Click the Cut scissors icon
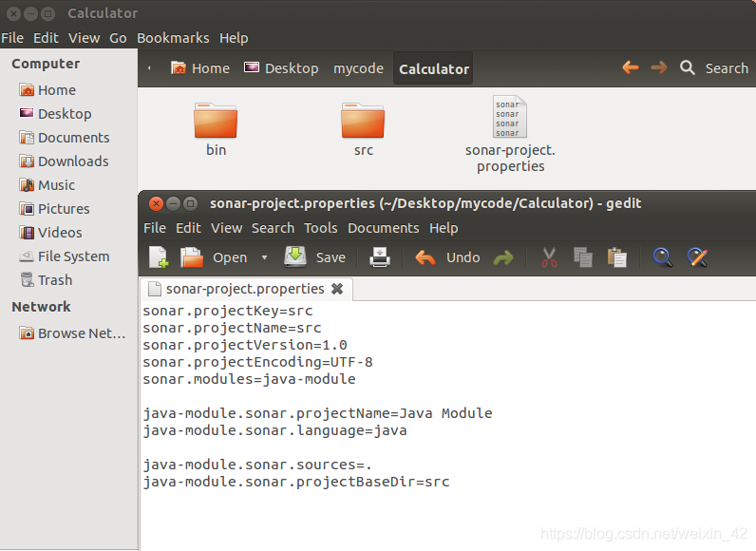Image resolution: width=756 pixels, height=551 pixels. pyautogui.click(x=549, y=257)
